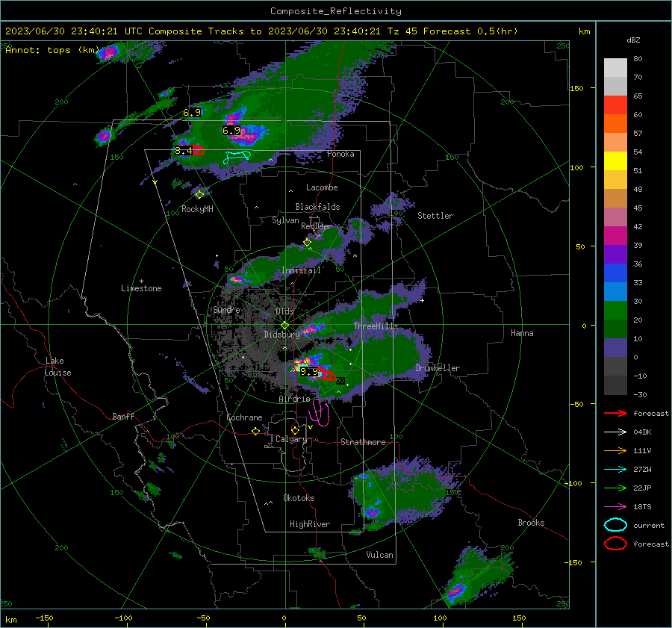This screenshot has width=672, height=628.
Task: Click the red forecast ellipse by 8.4 label
Action: [199, 150]
